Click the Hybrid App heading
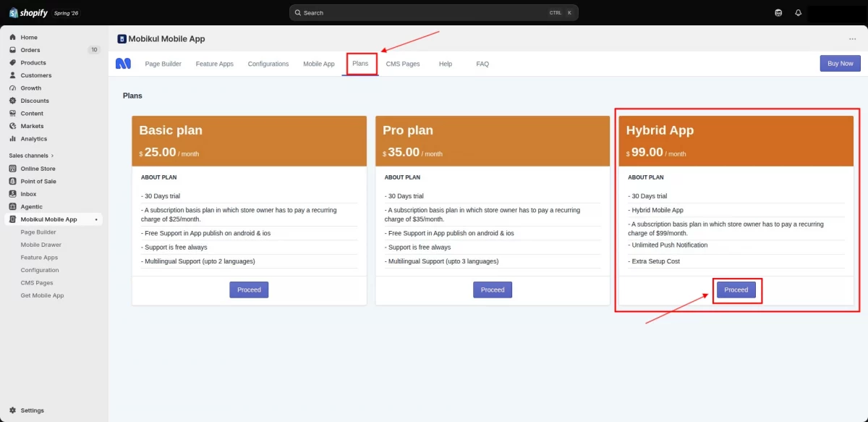 point(660,130)
